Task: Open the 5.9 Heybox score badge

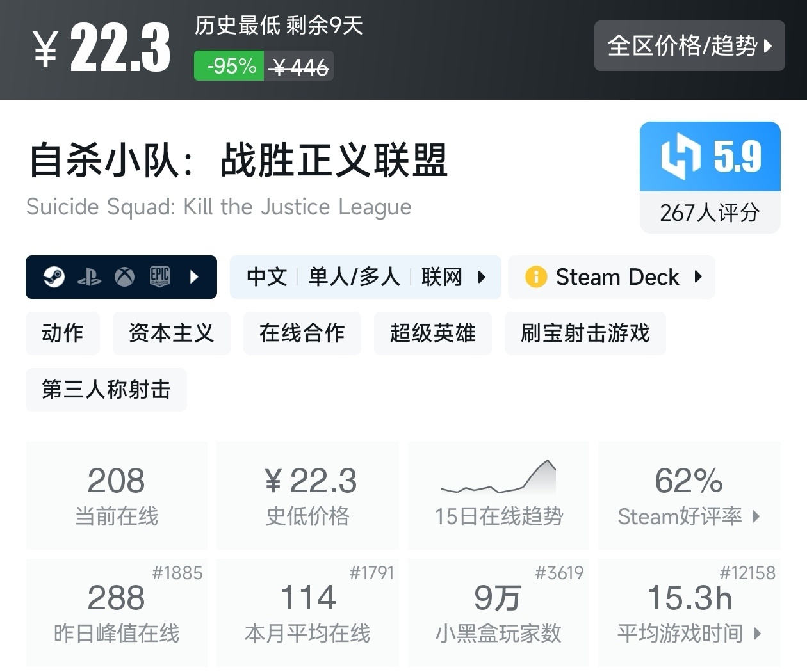Action: point(710,157)
